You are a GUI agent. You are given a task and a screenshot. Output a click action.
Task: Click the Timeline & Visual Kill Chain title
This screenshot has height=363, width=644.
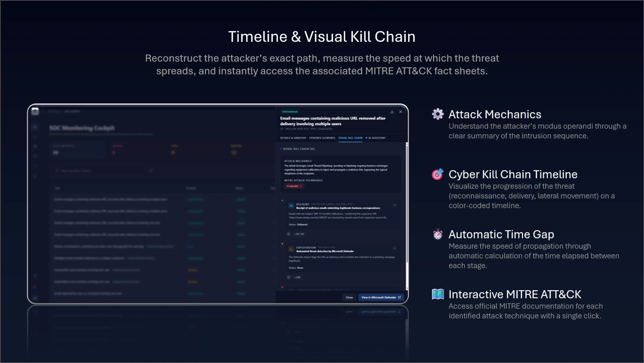click(x=322, y=37)
